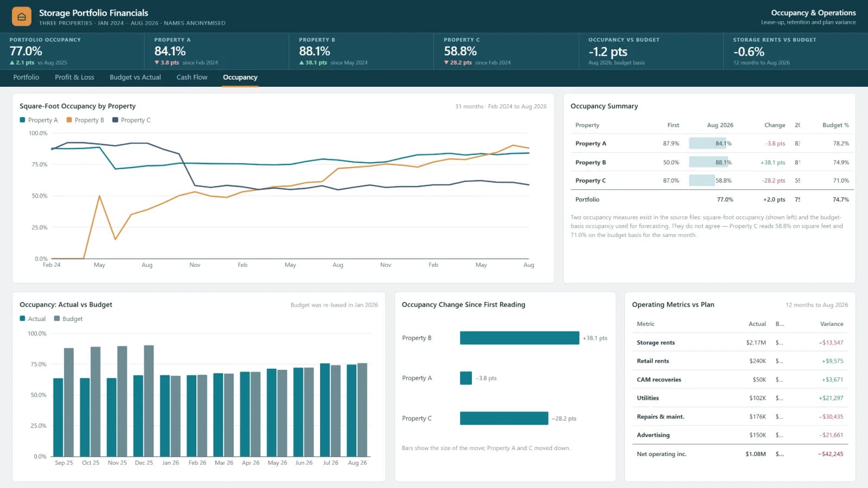Click the Property C 58.8% KPI card
The image size is (868, 488).
[x=506, y=51]
